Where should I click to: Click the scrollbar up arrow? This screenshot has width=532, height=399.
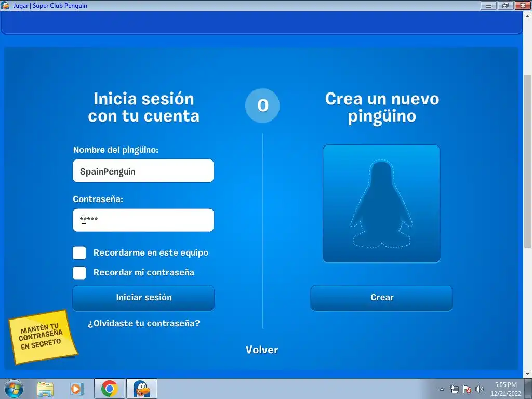pyautogui.click(x=528, y=16)
